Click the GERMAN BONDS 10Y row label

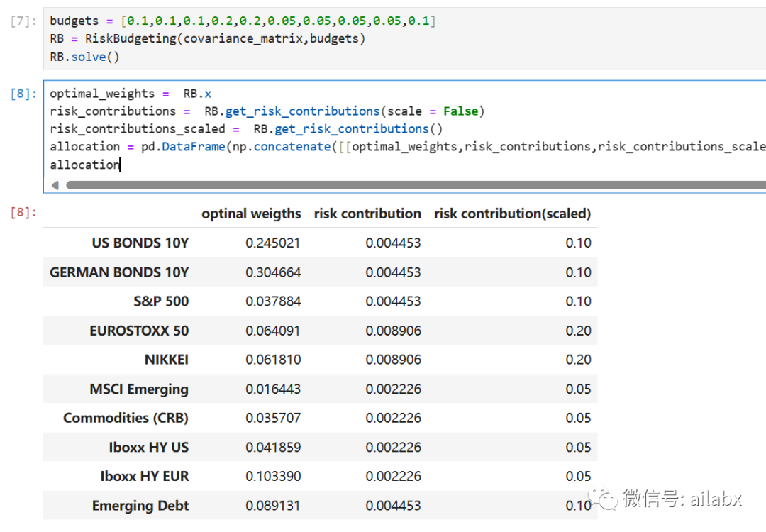click(119, 272)
